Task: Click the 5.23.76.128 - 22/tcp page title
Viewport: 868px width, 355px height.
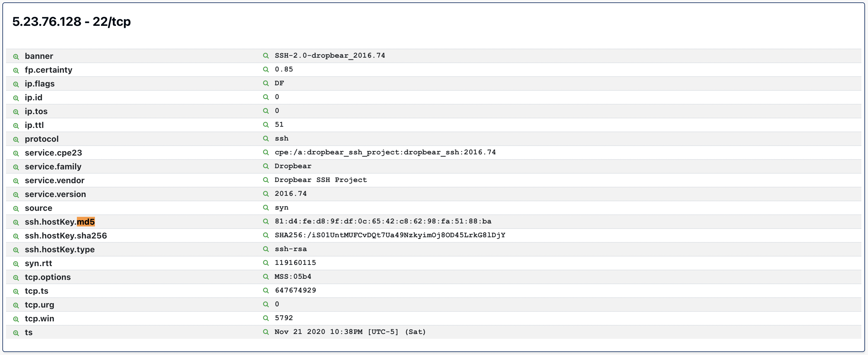Action: (72, 22)
